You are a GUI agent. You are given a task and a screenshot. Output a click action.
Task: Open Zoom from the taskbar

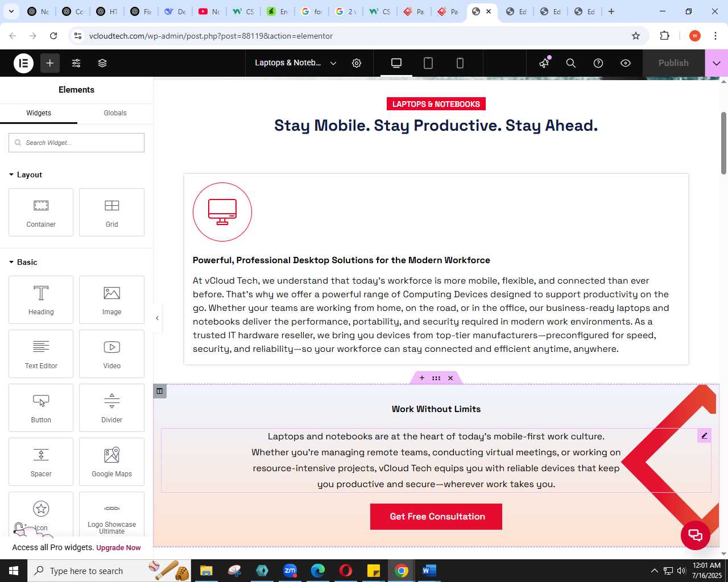290,571
